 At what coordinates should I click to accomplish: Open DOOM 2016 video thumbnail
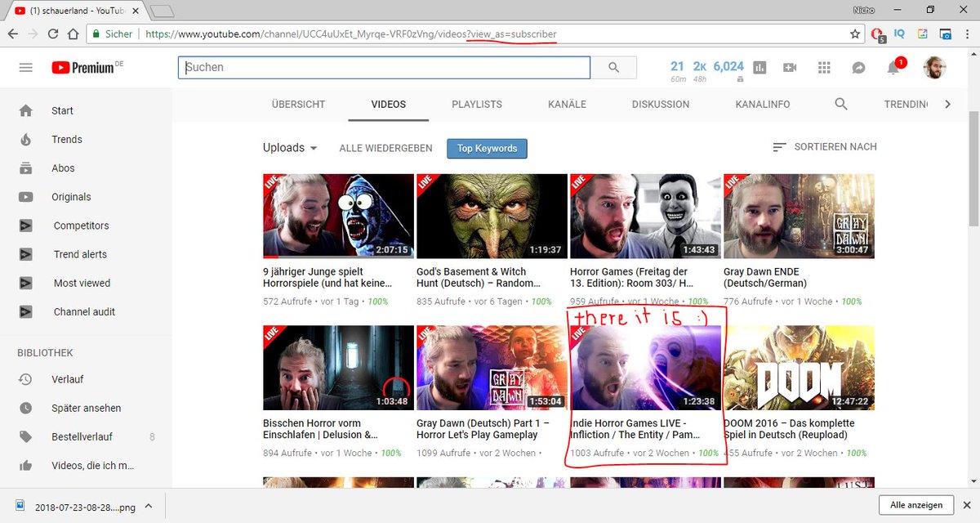tap(799, 368)
